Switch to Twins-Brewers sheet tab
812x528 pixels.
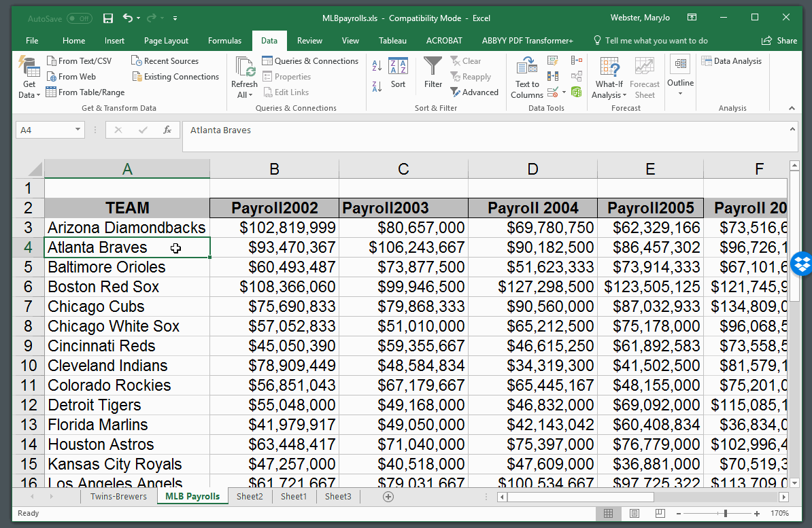(118, 497)
